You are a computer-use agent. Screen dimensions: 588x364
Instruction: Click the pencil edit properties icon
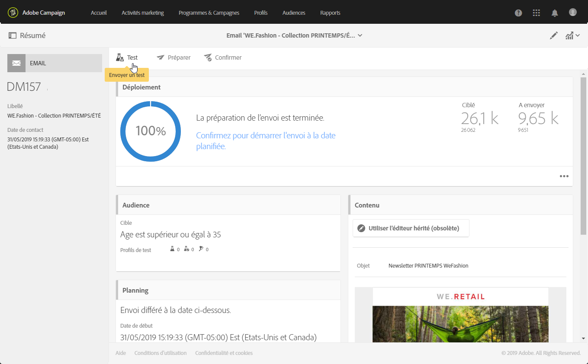coord(554,35)
